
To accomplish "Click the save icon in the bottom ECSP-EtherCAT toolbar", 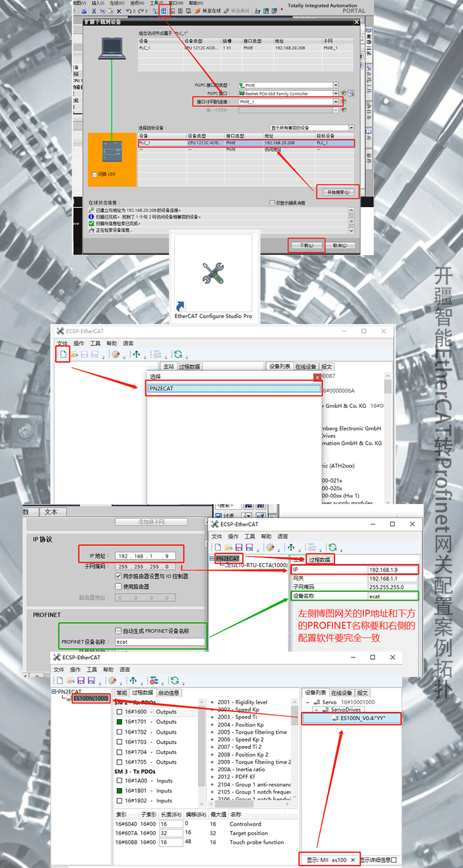I will tap(80, 681).
